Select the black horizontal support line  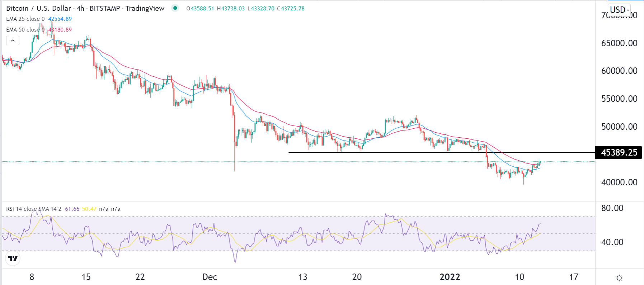pyautogui.click(x=395, y=153)
